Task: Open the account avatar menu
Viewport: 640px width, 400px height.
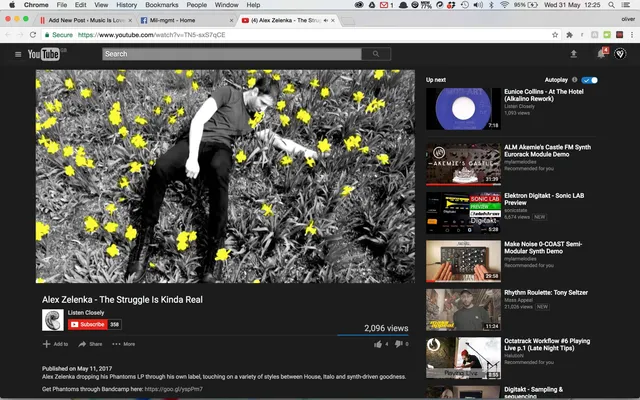Action: click(620, 54)
